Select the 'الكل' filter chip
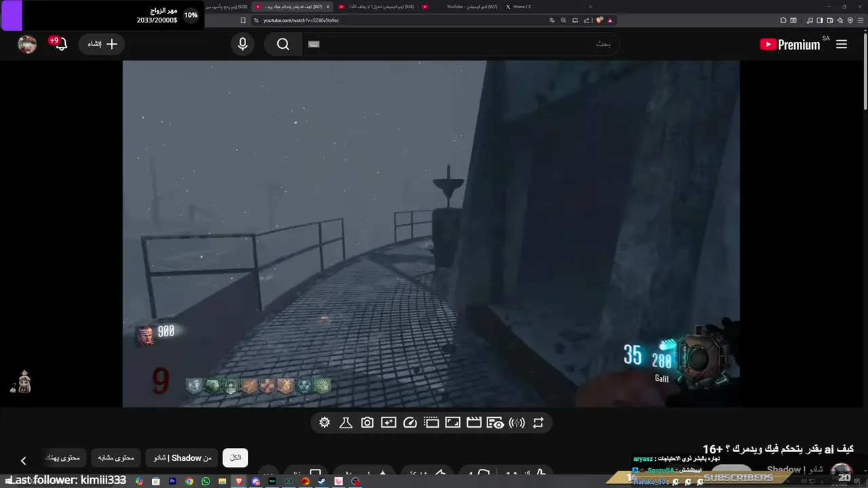 pyautogui.click(x=235, y=457)
